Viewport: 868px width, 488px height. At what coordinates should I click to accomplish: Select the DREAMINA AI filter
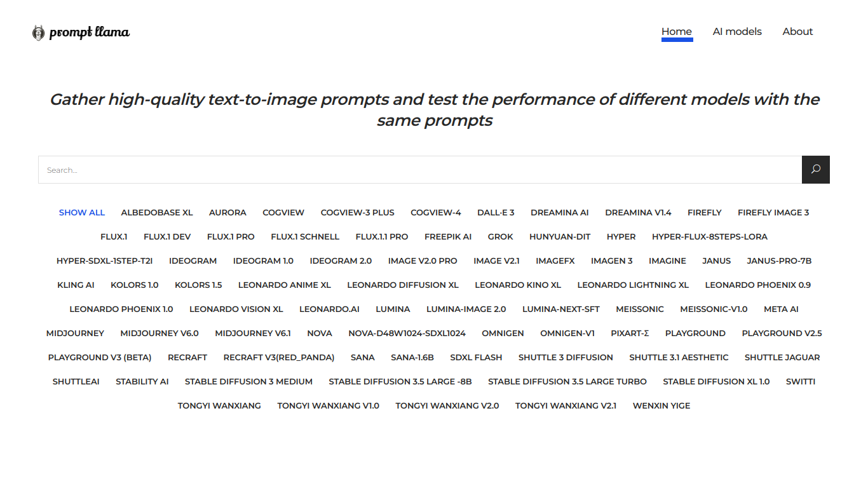click(x=560, y=213)
